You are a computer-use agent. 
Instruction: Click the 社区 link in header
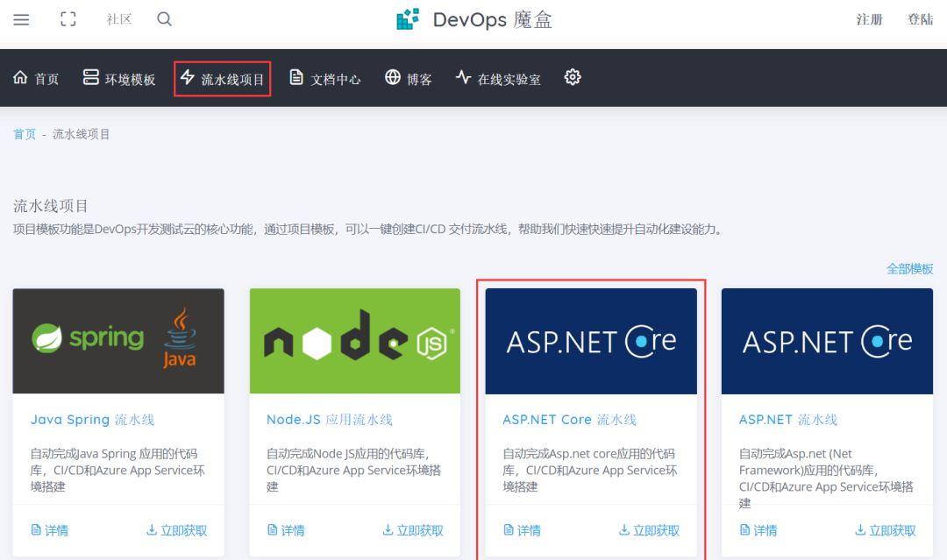(x=119, y=19)
